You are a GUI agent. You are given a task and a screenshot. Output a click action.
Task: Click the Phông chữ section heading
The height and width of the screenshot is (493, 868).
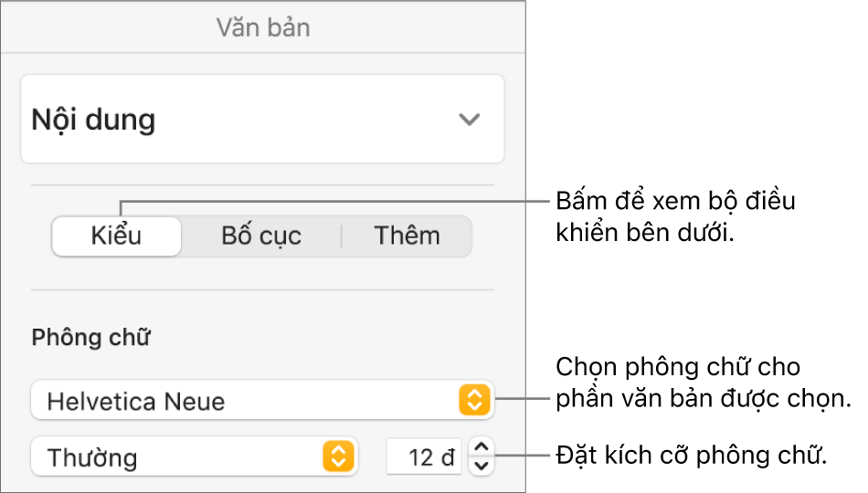91,339
